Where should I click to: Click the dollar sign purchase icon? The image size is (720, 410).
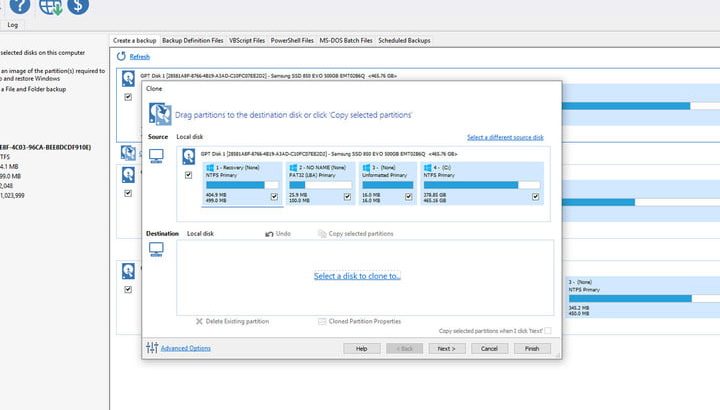coord(77,6)
